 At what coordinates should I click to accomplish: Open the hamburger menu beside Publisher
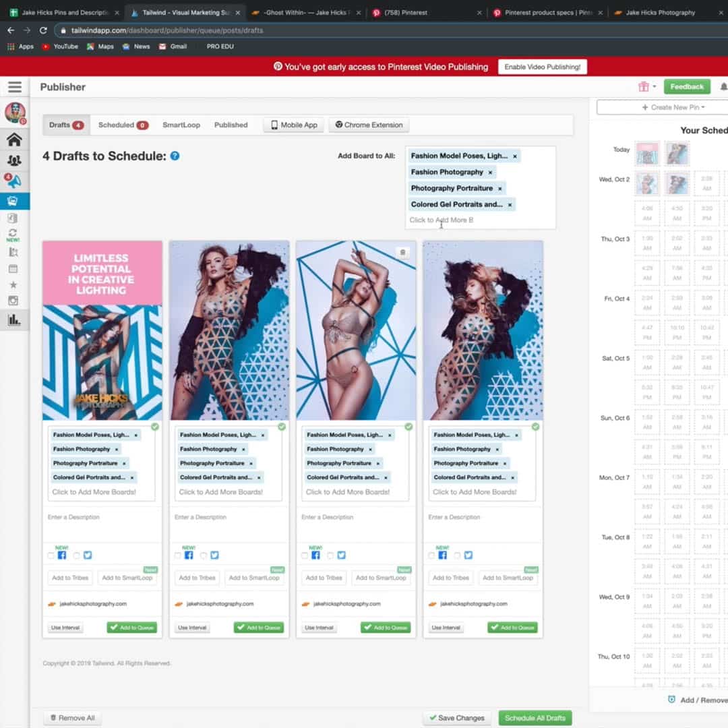click(15, 87)
